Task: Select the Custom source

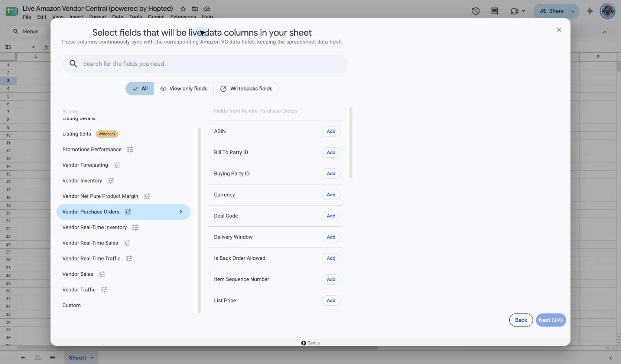Action: click(x=71, y=305)
